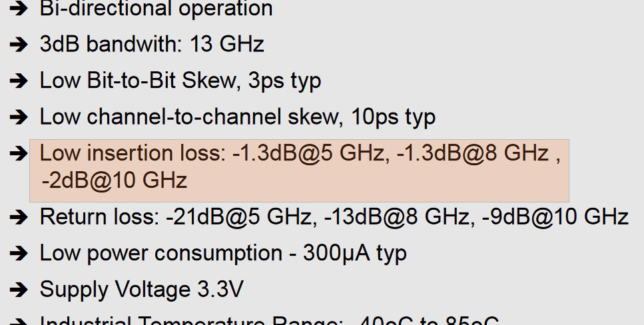The image size is (644, 325).
Task: Click the arrow bullet beside Bi-directional operation
Action: point(19,8)
